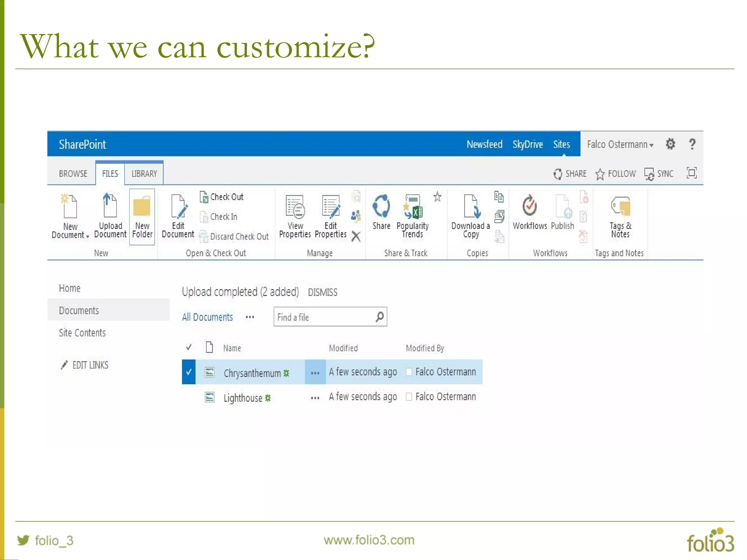This screenshot has width=747, height=560.
Task: Click the Manage Copies icon
Action: (x=499, y=217)
